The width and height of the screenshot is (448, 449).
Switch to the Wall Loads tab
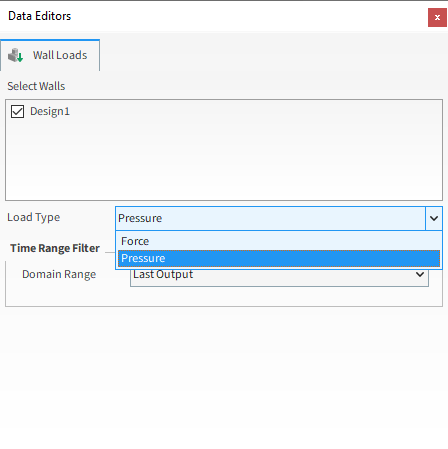click(50, 55)
